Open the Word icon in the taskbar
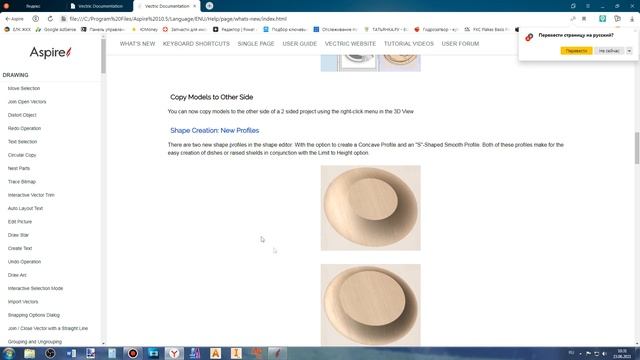The width and height of the screenshot is (640, 360). click(71, 353)
